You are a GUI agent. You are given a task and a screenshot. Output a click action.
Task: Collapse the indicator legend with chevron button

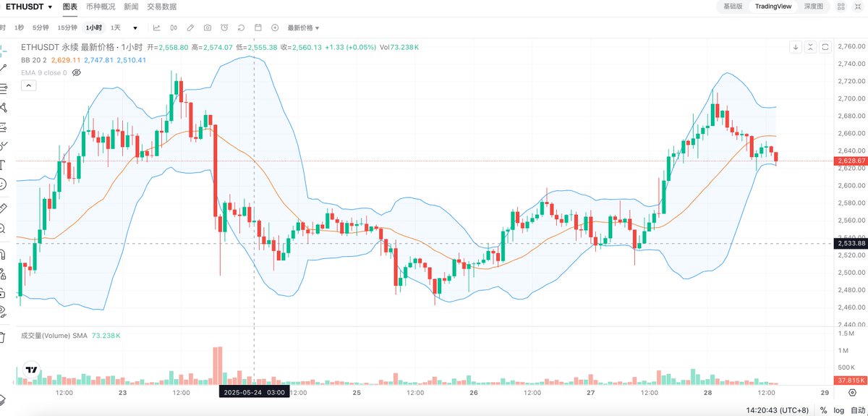(x=27, y=85)
